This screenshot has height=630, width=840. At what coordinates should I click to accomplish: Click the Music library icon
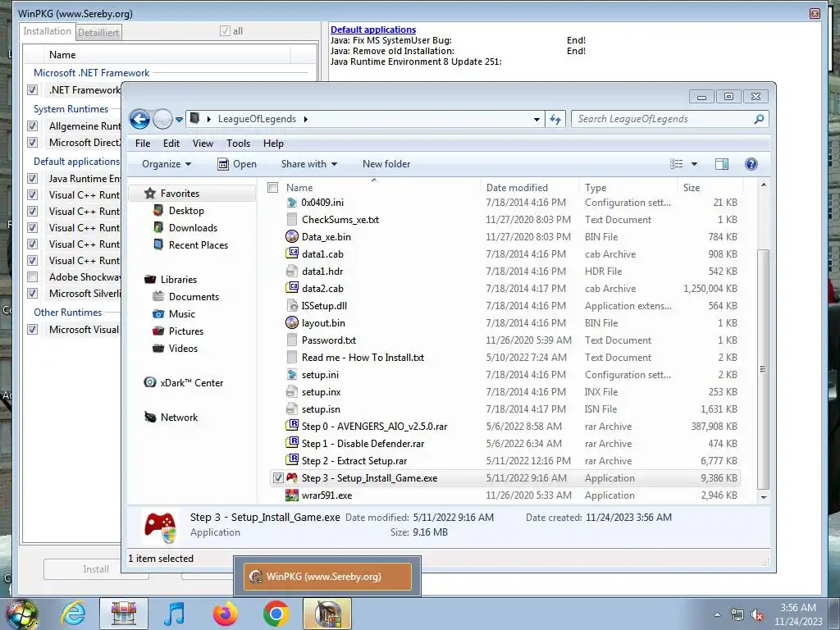(x=158, y=314)
